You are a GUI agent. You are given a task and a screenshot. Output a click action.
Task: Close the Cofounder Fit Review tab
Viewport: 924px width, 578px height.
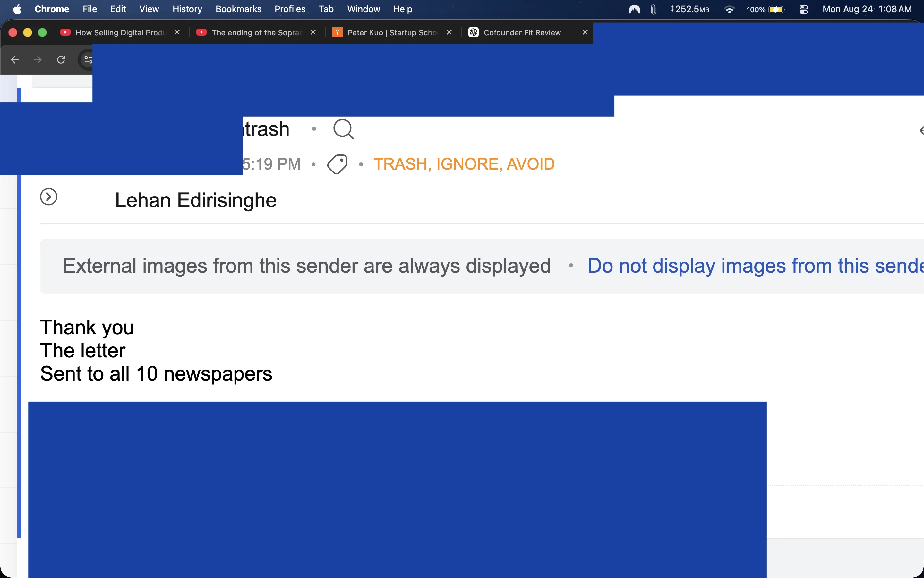coord(585,32)
